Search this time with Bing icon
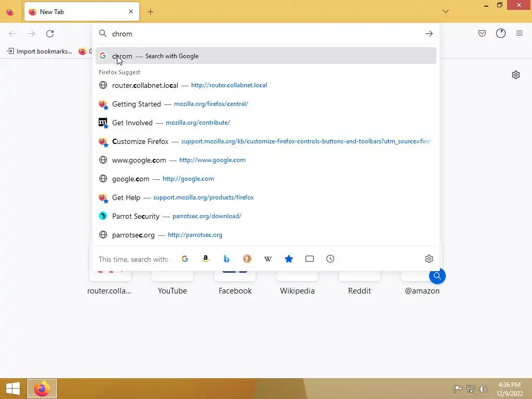Viewport: 532px width, 399px height. pyautogui.click(x=227, y=259)
